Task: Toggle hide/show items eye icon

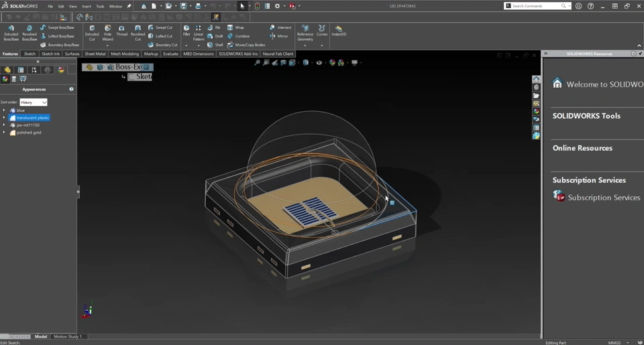Action: click(319, 63)
